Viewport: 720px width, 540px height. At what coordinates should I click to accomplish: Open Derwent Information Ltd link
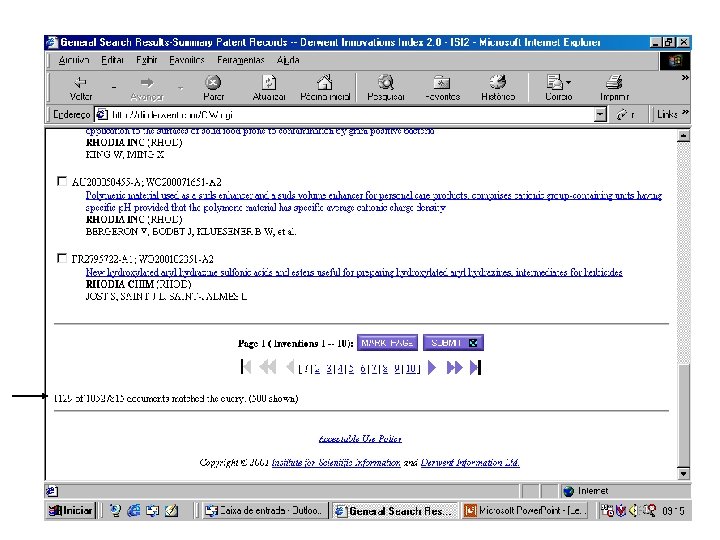pyautogui.click(x=470, y=462)
